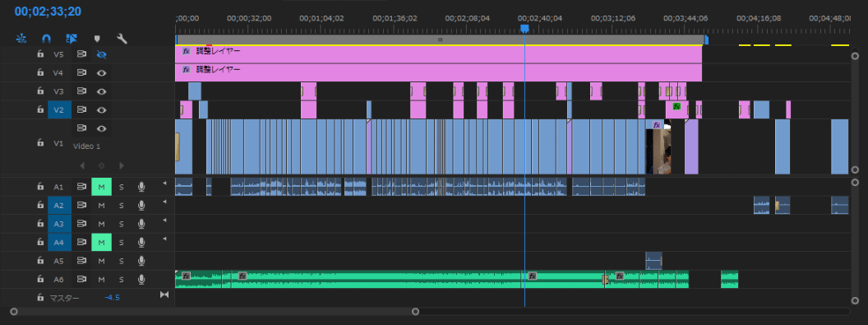Toggle linked selection icon
The height and width of the screenshot is (325, 868).
72,39
